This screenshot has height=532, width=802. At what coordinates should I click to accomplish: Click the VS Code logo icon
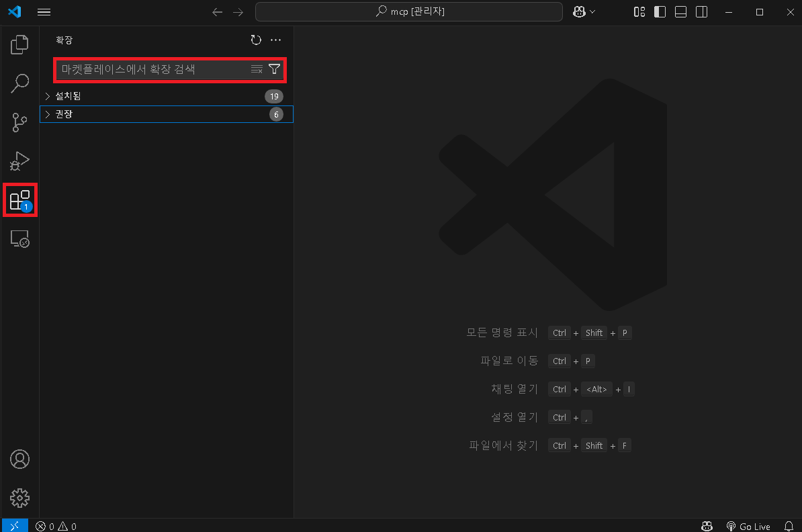pyautogui.click(x=15, y=11)
